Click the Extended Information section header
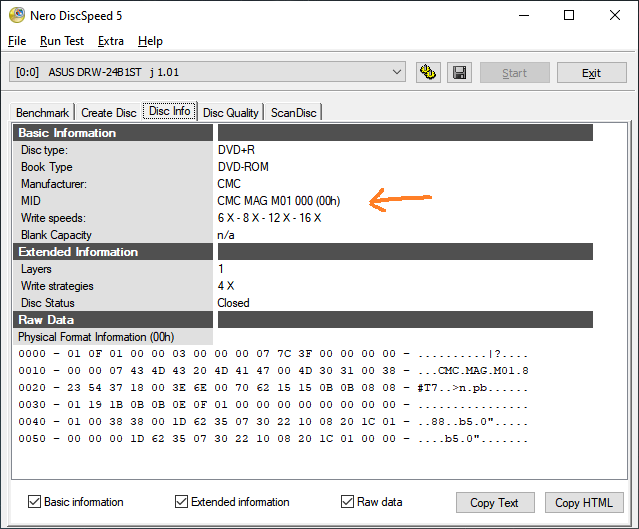Viewport: 639px width, 529px height. [113, 252]
